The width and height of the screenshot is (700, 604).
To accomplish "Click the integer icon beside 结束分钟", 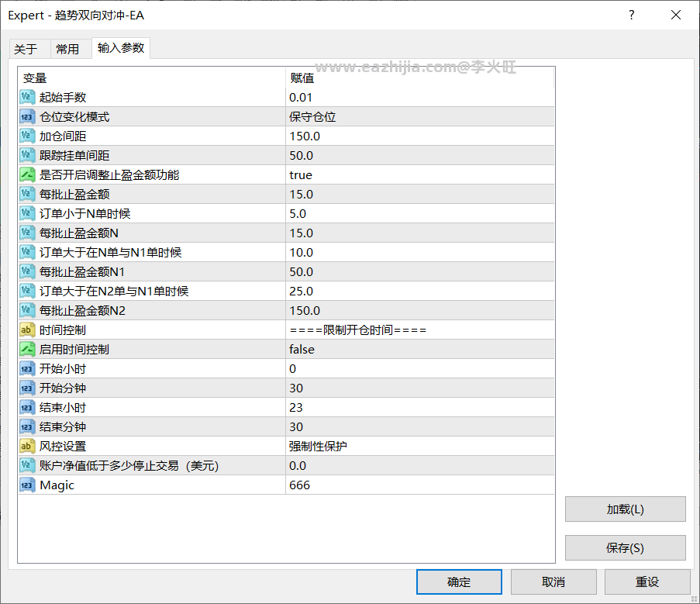I will tap(27, 426).
